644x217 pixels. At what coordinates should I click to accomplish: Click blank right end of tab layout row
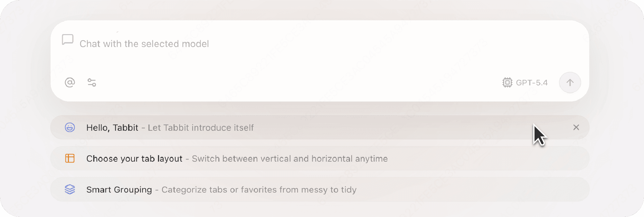coord(515,158)
